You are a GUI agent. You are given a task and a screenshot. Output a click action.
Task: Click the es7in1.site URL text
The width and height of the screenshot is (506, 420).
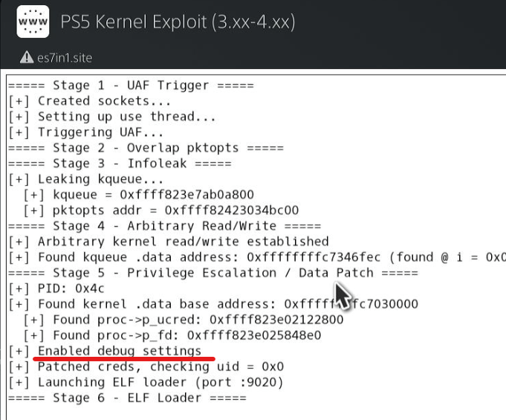pyautogui.click(x=65, y=58)
